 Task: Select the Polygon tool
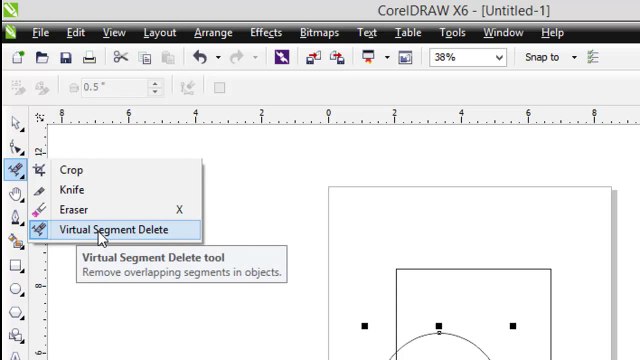[x=16, y=313]
